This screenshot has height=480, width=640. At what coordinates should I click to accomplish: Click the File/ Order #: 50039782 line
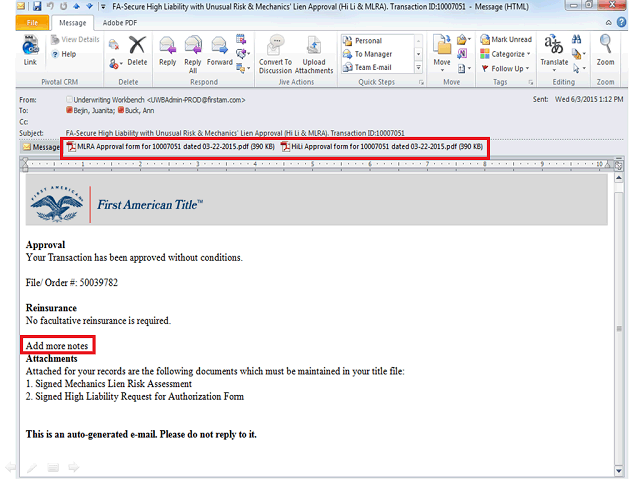point(72,283)
